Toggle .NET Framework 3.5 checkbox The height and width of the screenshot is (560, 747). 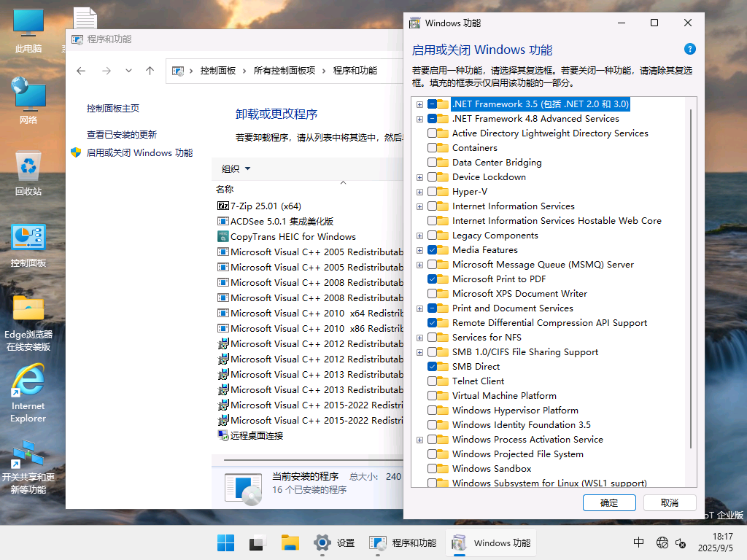tap(432, 104)
